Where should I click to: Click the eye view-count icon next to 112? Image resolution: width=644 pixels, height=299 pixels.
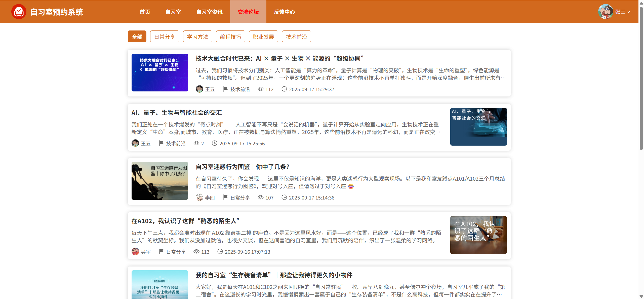click(x=260, y=89)
